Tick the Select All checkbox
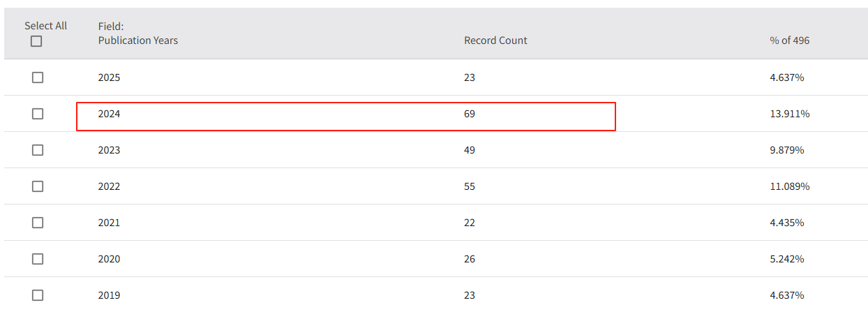Screen dimensions: 868x312 point(36,41)
